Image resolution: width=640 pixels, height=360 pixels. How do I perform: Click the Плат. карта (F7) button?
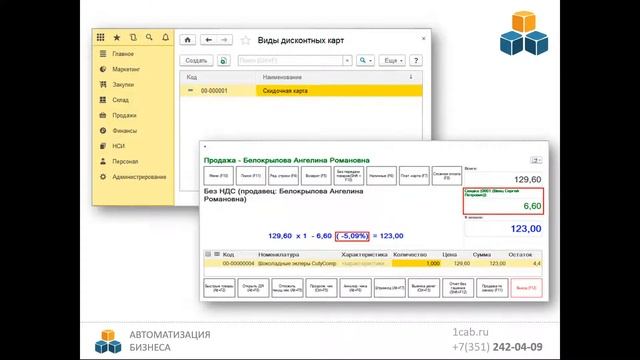[414, 176]
